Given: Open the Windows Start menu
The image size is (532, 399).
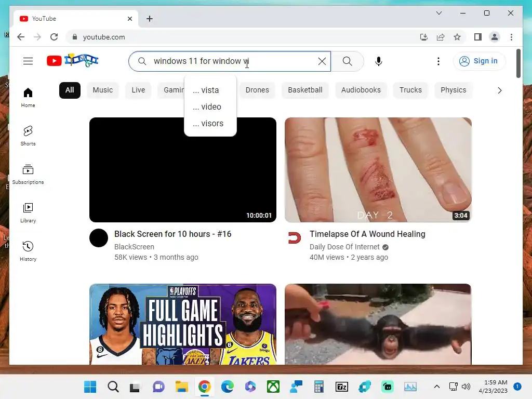Looking at the screenshot, I should pos(90,387).
